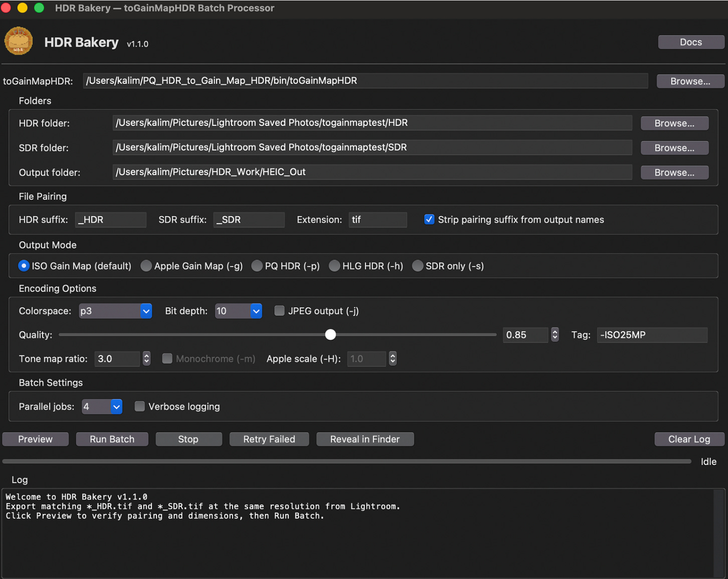Enable the Verbose logging checkbox
This screenshot has height=579, width=728.
coord(140,407)
